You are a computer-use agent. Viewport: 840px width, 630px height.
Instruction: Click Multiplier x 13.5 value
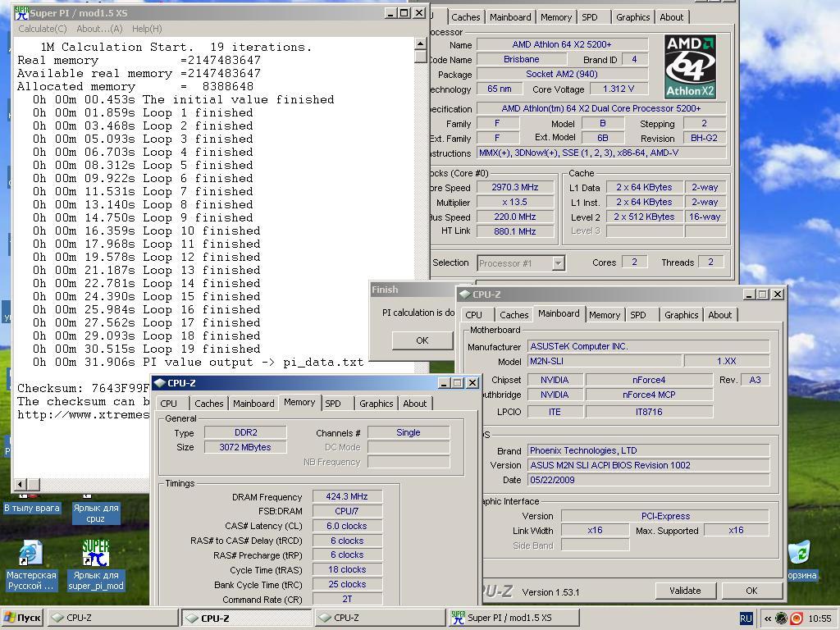(515, 202)
